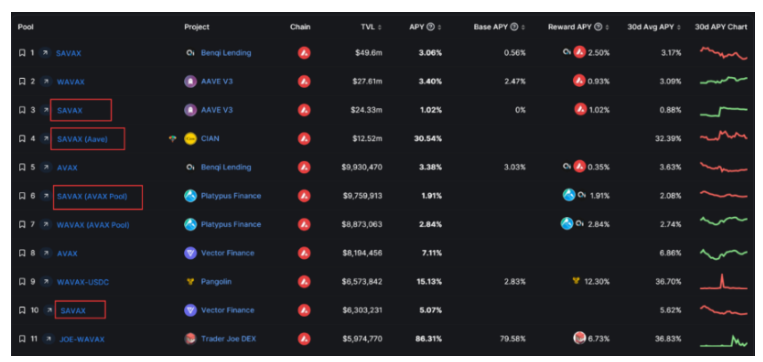
Task: Click external link arrow beside row 8 AVAX
Action: pyautogui.click(x=46, y=253)
